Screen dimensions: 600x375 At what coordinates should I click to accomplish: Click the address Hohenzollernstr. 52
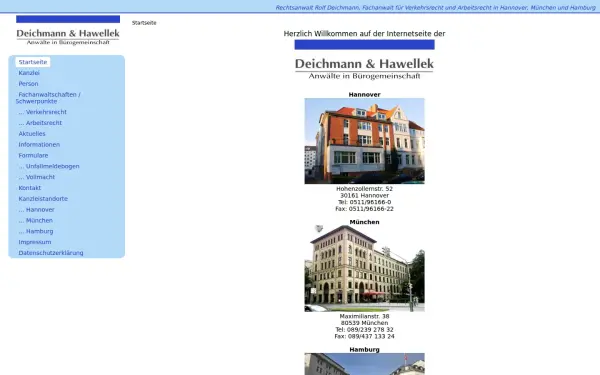click(364, 189)
